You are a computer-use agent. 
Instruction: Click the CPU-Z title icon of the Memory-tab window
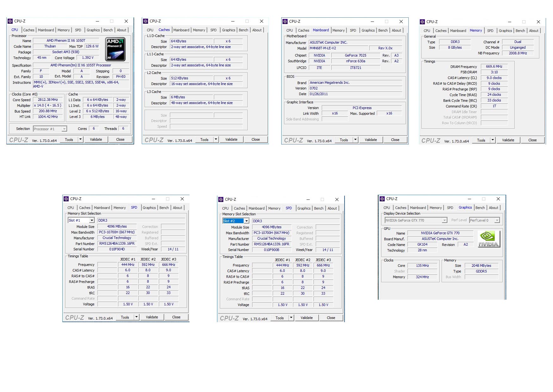422,22
